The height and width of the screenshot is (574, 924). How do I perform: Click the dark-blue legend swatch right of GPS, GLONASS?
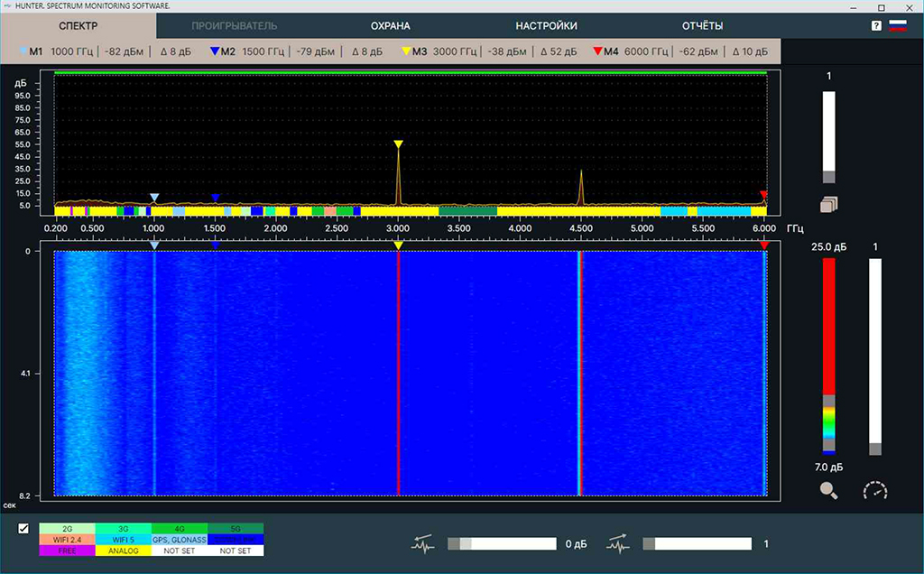(x=236, y=540)
